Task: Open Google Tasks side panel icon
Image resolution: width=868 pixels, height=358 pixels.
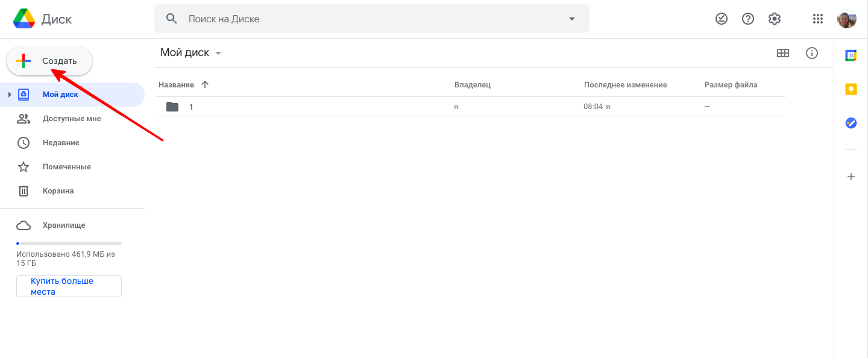Action: (851, 123)
